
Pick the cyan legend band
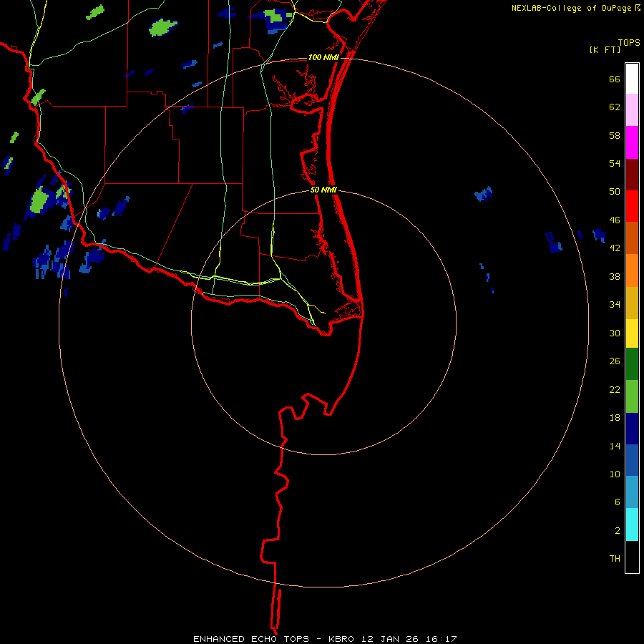[632, 525]
